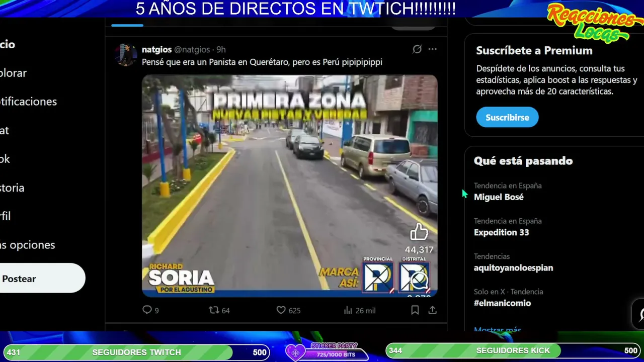Go to Inicio in the left sidebar
Viewport: 644px width, 362px height.
click(x=8, y=44)
